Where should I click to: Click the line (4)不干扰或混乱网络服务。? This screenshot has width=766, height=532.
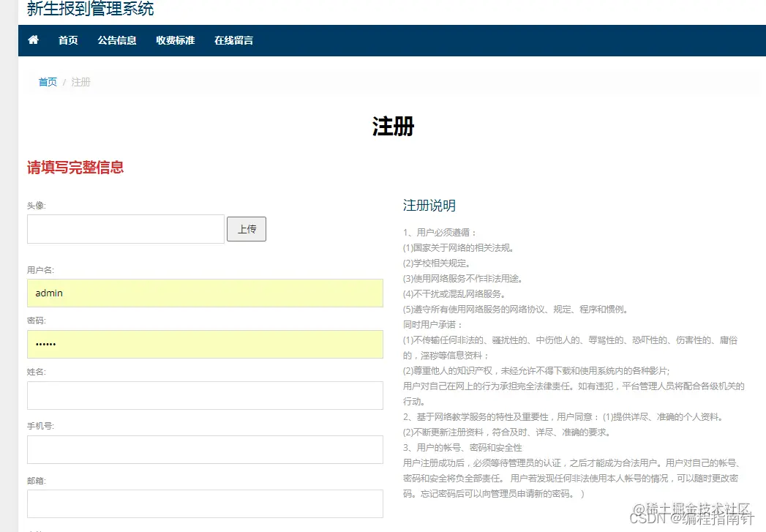click(454, 294)
